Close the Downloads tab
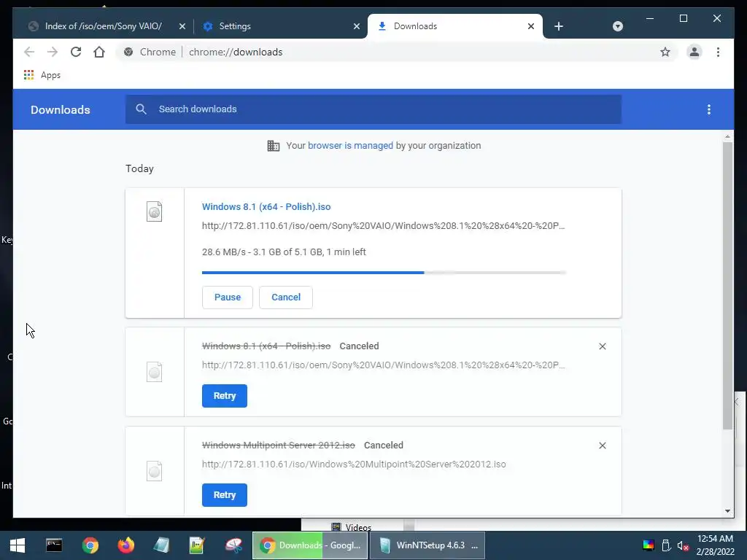Image resolution: width=747 pixels, height=560 pixels. pyautogui.click(x=531, y=26)
